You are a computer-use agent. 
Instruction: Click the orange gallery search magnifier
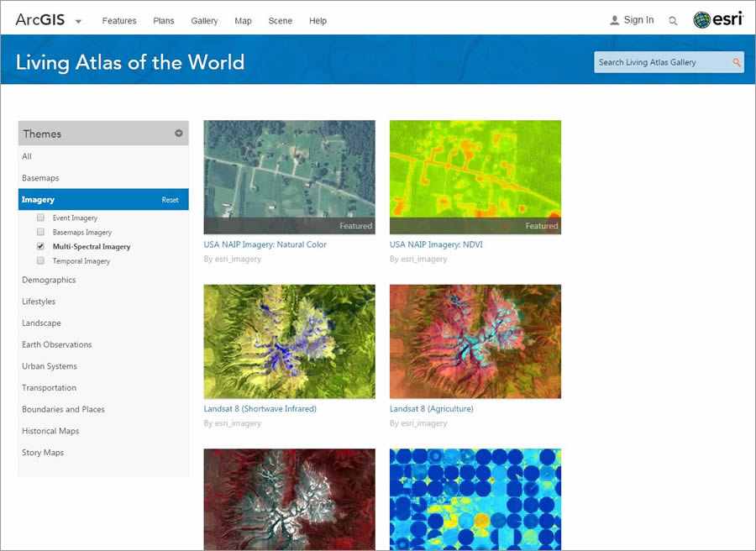click(x=736, y=62)
